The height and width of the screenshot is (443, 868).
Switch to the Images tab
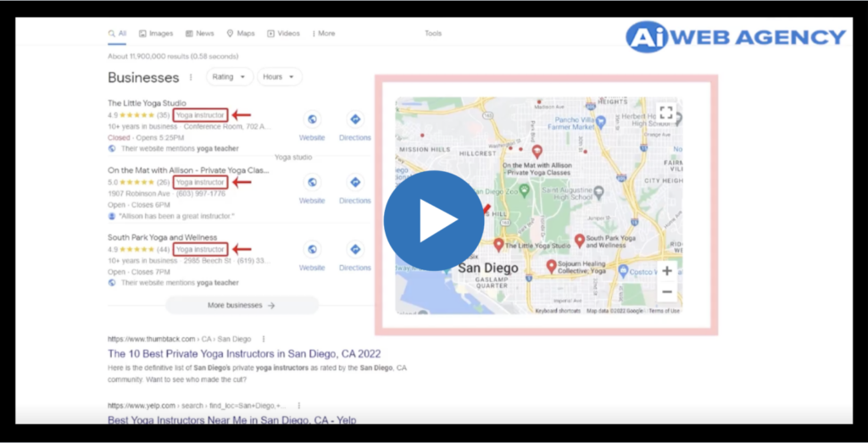(x=155, y=34)
